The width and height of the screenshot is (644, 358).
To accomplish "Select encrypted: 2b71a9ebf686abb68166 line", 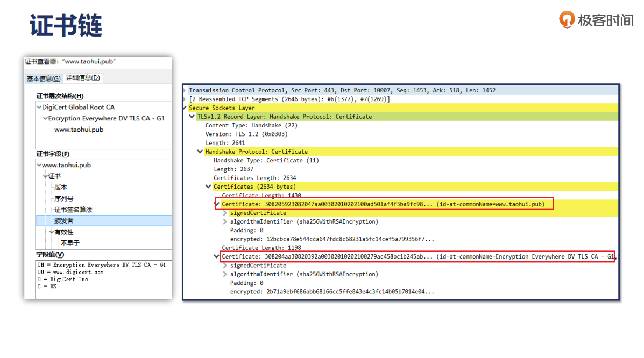I will pos(332,291).
